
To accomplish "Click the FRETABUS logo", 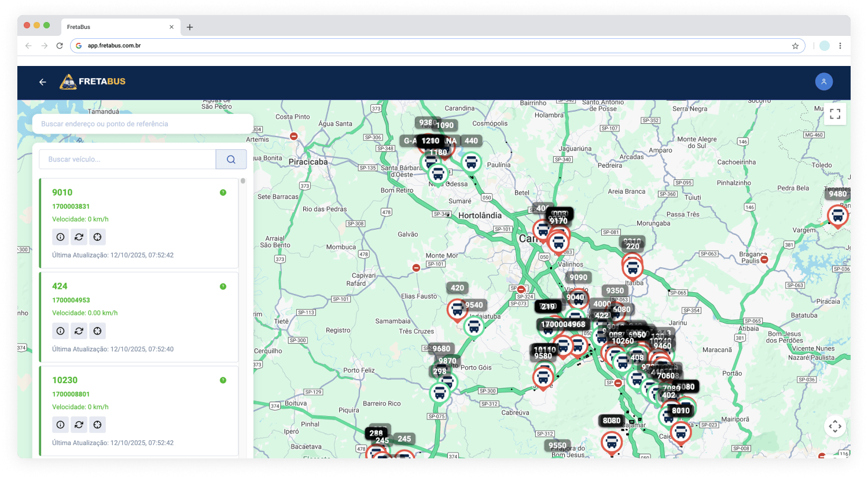I will tap(93, 82).
